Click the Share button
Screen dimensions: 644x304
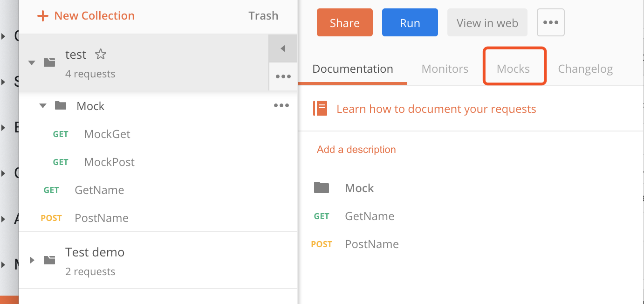click(345, 22)
